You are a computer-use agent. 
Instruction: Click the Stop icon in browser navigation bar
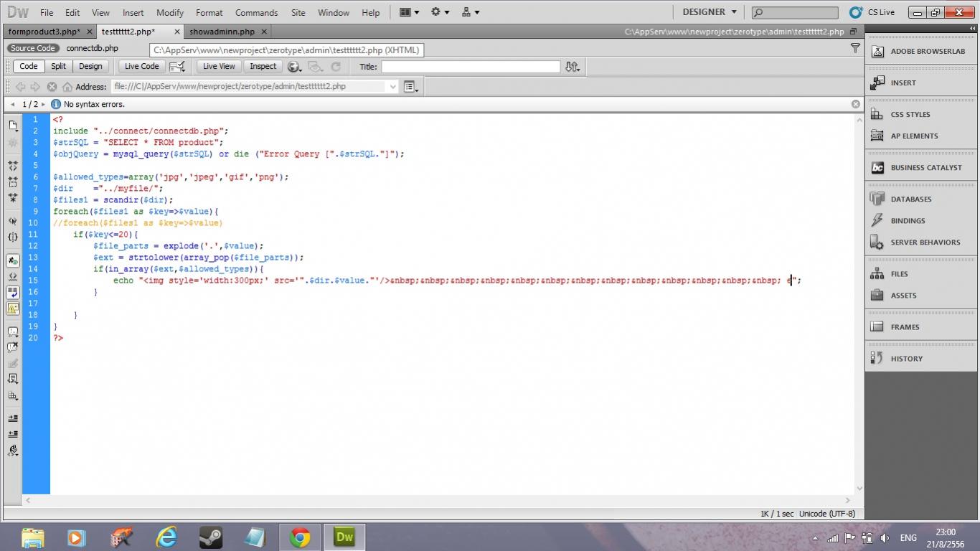(52, 87)
